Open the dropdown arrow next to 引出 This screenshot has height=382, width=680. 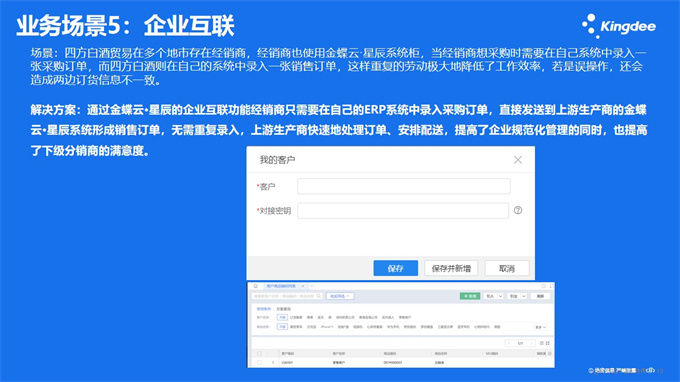524,296
